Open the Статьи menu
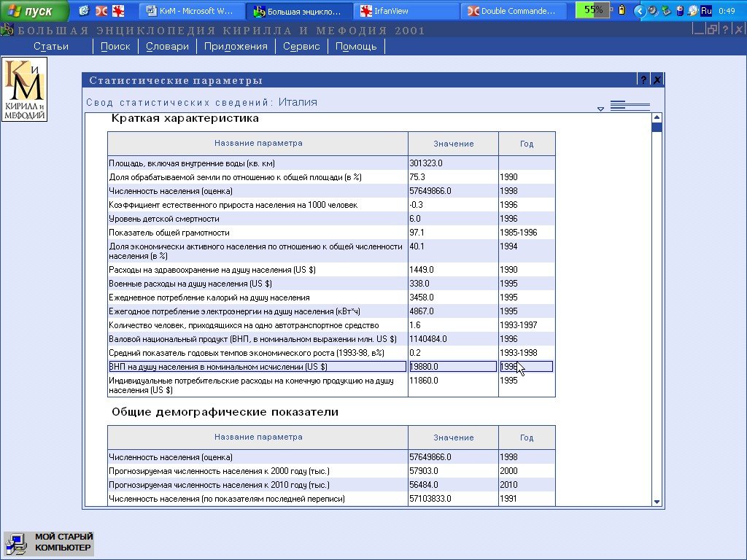 pyautogui.click(x=51, y=46)
